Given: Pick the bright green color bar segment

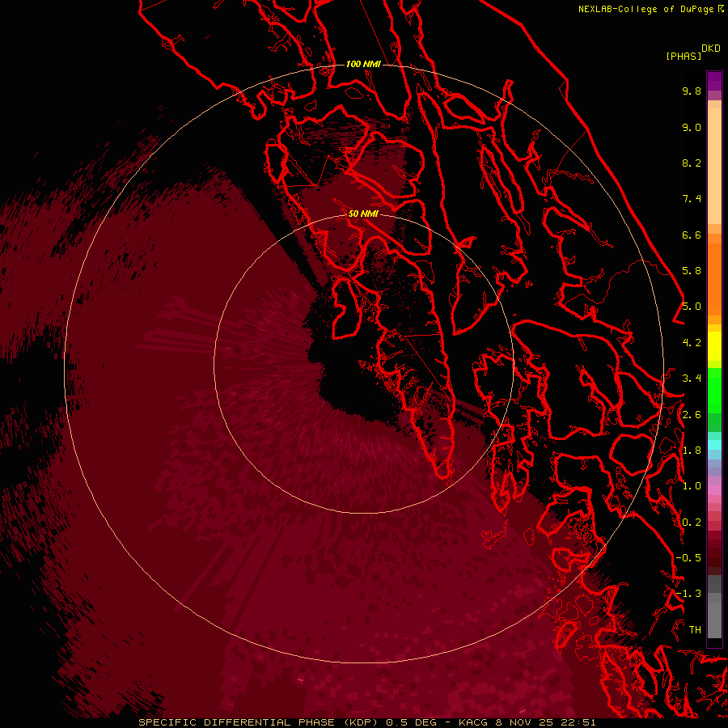Looking at the screenshot, I should click(x=714, y=390).
